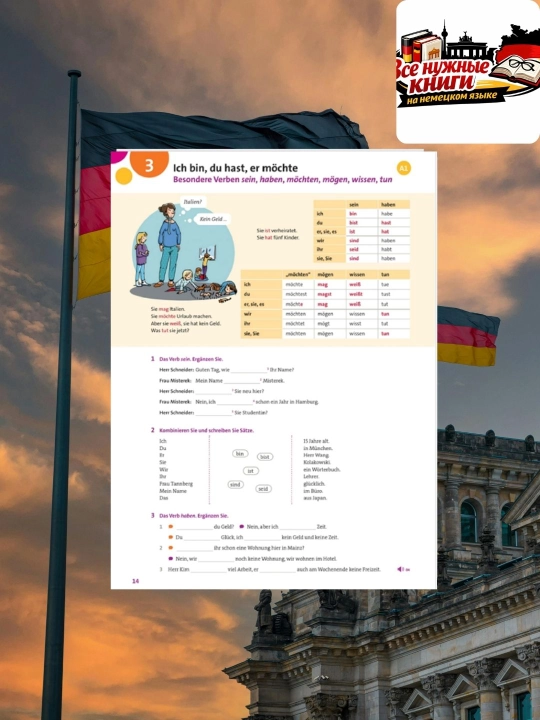Click the 'sein' column header in the table

361,205
